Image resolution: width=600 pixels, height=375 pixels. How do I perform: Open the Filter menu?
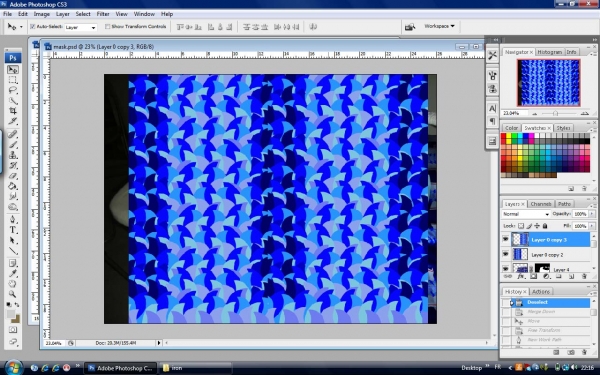pos(103,14)
